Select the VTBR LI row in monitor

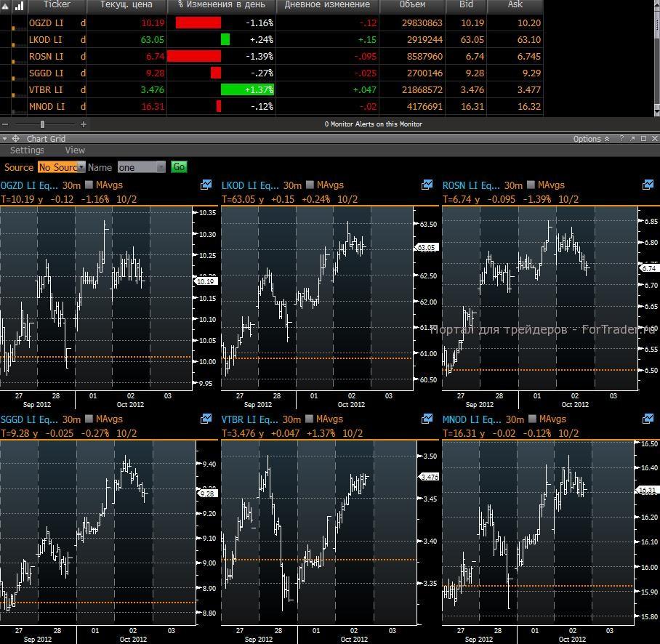coord(46,90)
